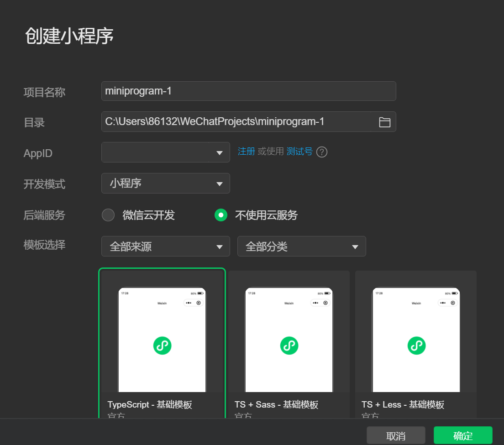The width and height of the screenshot is (504, 445).
Task: Open 开发模式 小程序 dropdown
Action: 166,183
